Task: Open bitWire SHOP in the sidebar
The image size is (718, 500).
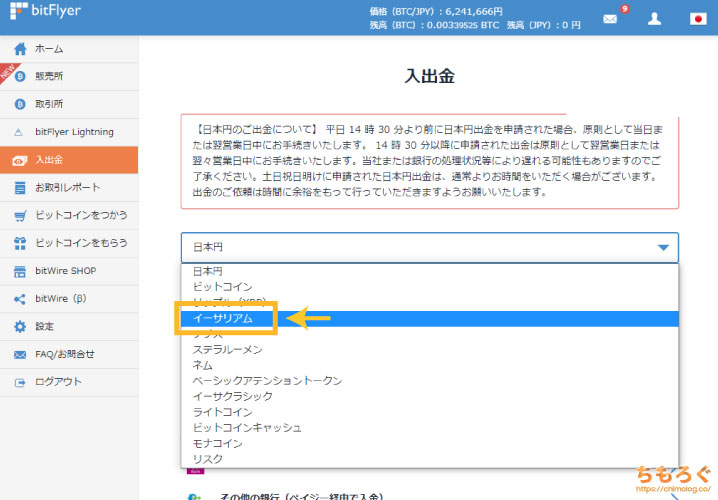Action: coord(69,271)
